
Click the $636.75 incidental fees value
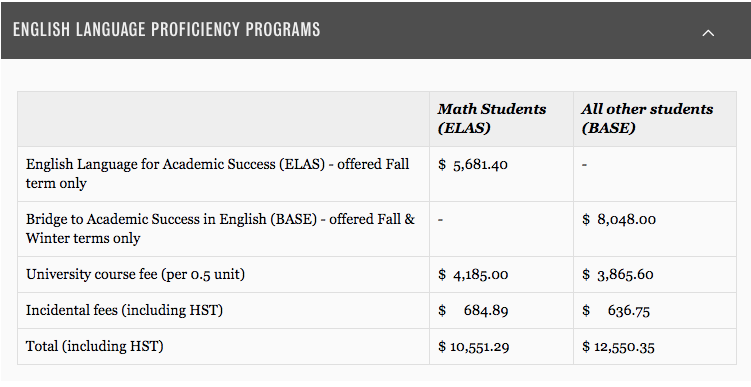click(616, 311)
